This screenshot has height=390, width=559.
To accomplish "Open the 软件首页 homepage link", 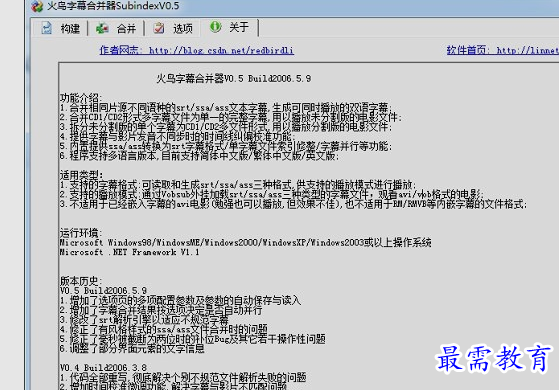I will click(x=503, y=50).
